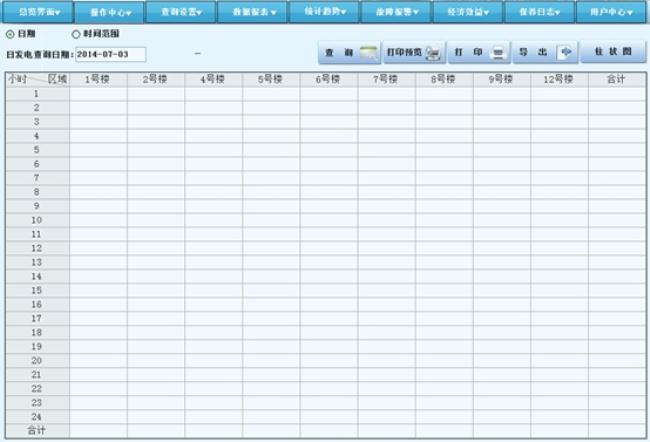Click the 柱状图 bar chart button
Image resolution: width=650 pixels, height=442 pixels.
(613, 52)
